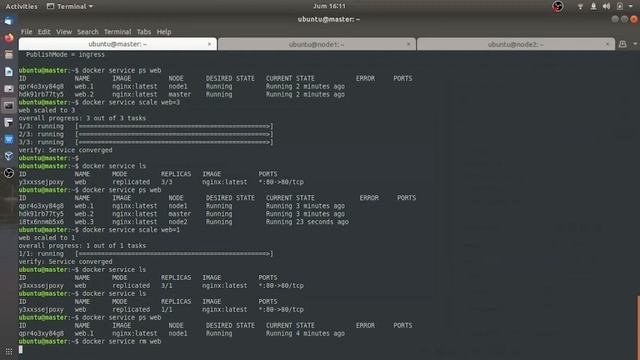Open Show Applications grid icon
Image resolution: width=640 pixels, height=360 pixels.
(x=9, y=351)
